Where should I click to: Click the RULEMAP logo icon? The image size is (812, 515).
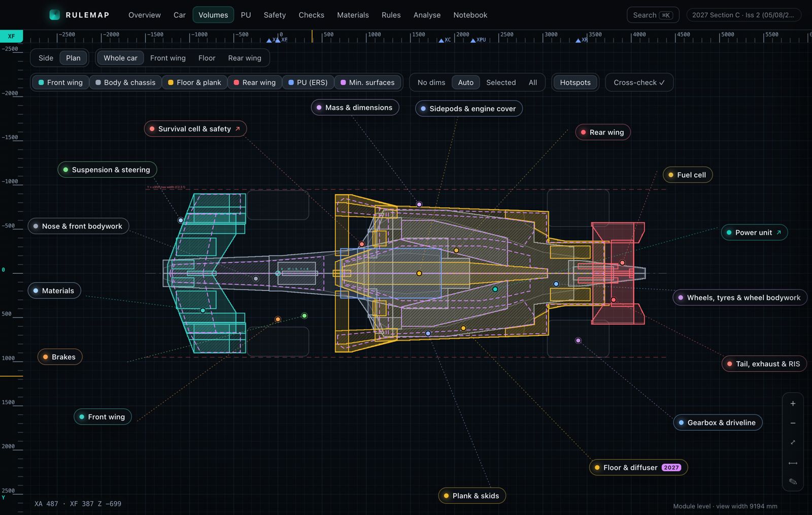pos(54,15)
